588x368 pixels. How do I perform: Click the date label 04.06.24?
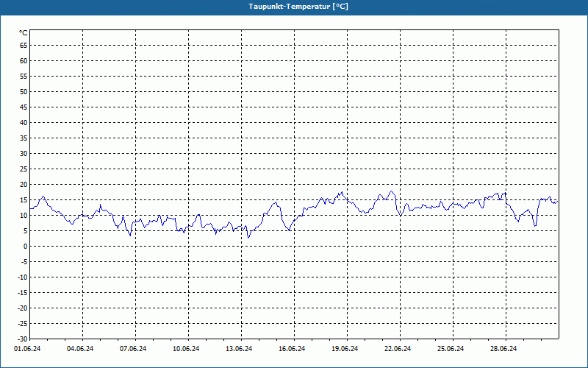point(80,349)
